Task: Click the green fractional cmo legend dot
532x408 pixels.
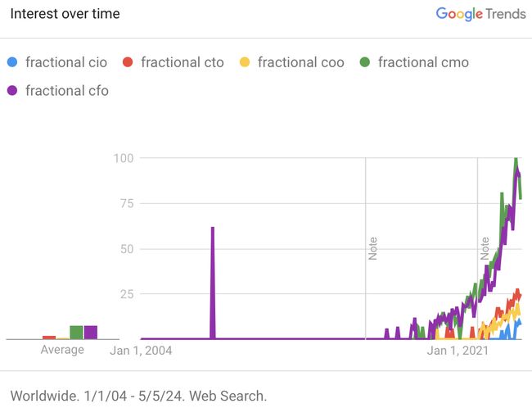Action: tap(364, 62)
